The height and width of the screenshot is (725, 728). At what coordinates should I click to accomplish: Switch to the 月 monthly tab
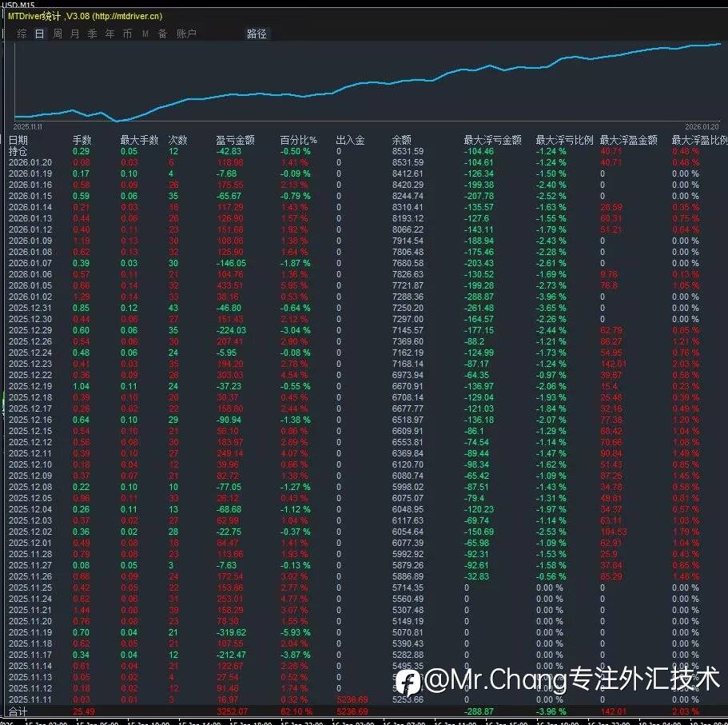coord(75,34)
